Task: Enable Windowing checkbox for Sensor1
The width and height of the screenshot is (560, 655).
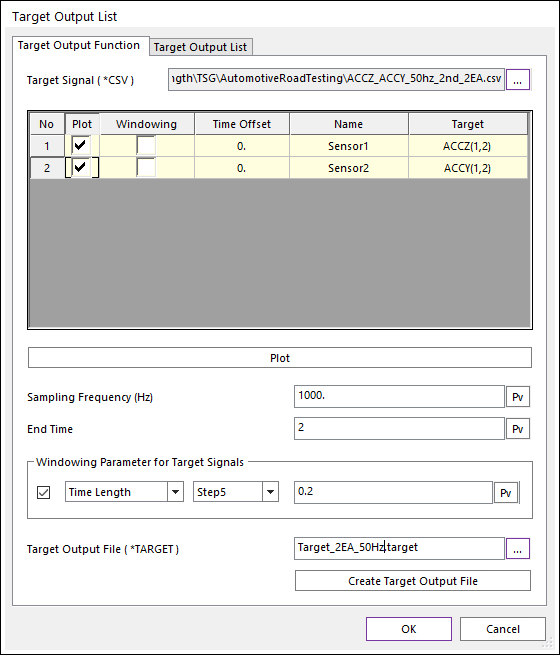Action: (x=146, y=146)
